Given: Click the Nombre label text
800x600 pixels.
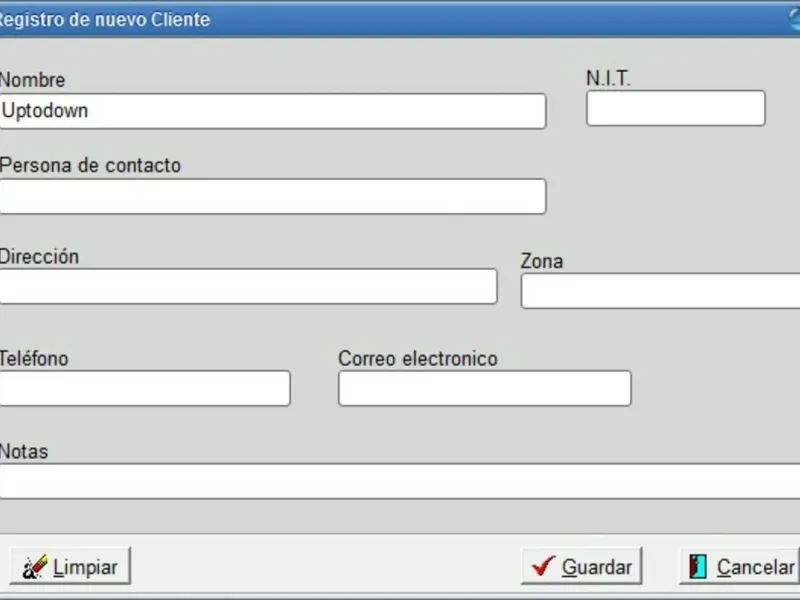Looking at the screenshot, I should (x=32, y=80).
